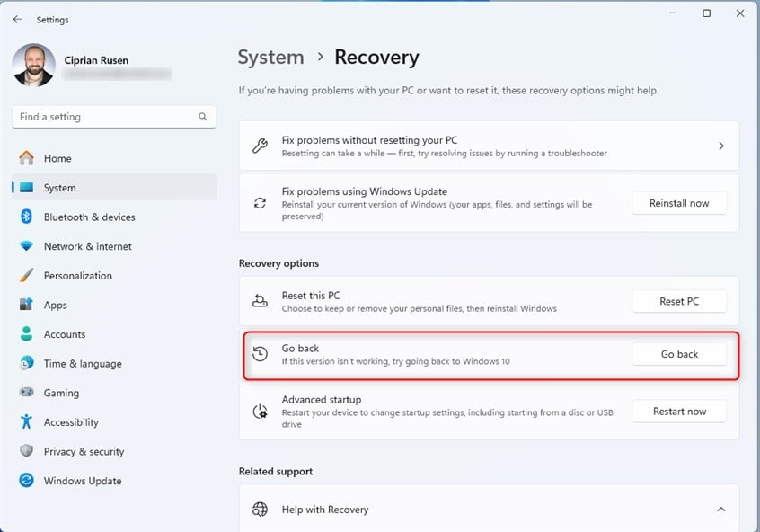The width and height of the screenshot is (760, 532).
Task: Click the Time & language globe icon
Action: [x=26, y=363]
